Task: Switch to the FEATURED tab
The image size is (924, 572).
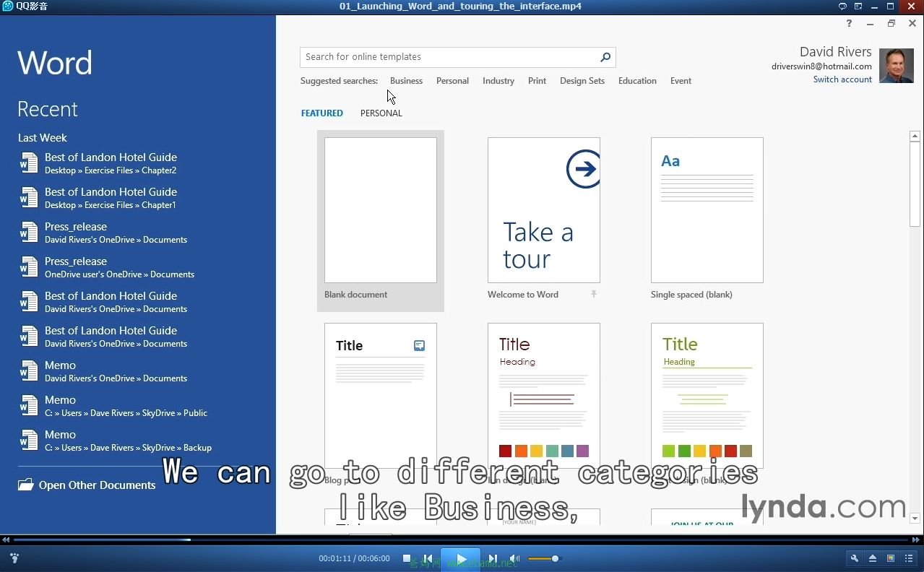Action: pos(322,113)
